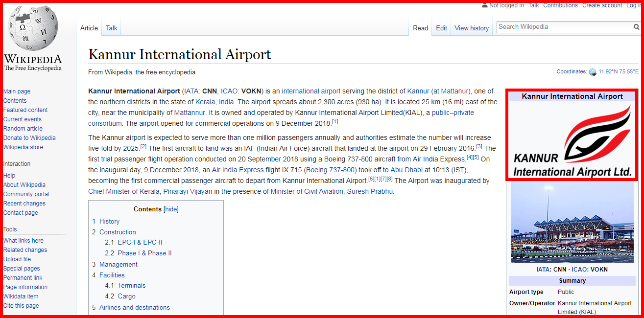Jump to the Cargo subsection
644x318 pixels.
(x=127, y=296)
